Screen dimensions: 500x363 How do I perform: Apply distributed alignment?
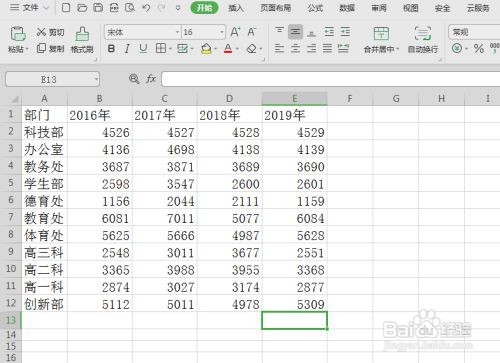point(343,49)
